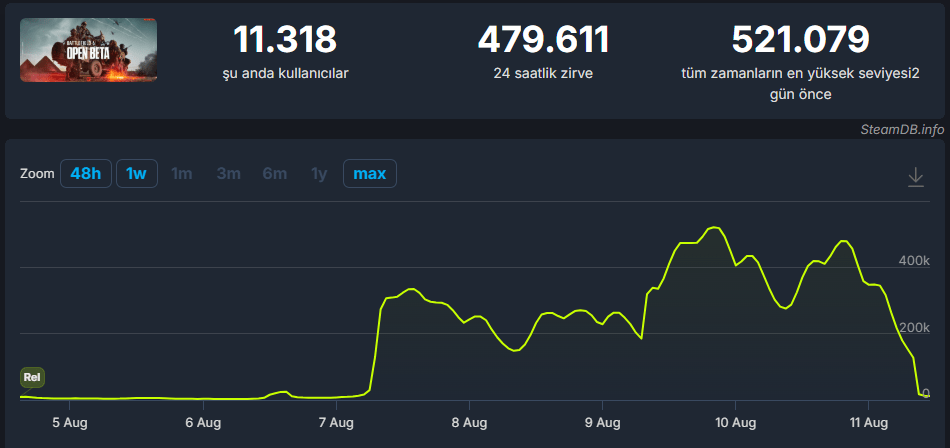
Task: Choose the 3m zoom option
Action: tap(228, 174)
